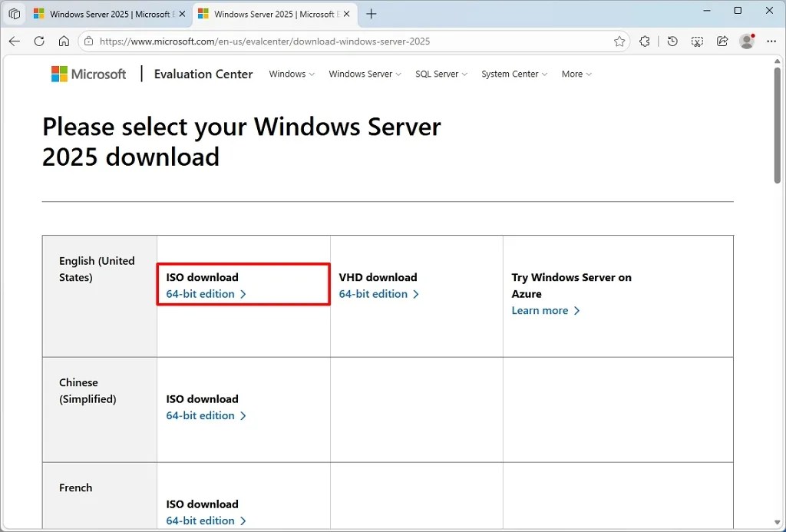Open Azure Learn more link
This screenshot has width=786, height=532.
546,310
